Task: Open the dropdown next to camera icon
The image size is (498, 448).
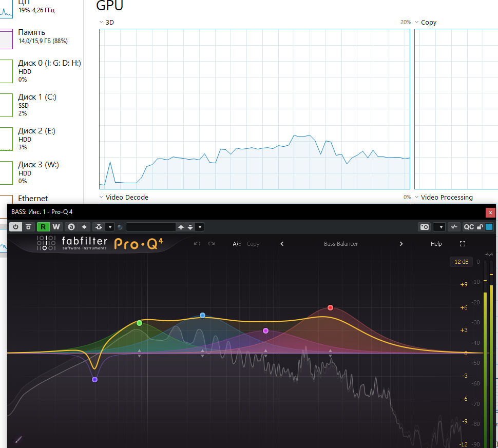Action: [x=440, y=227]
